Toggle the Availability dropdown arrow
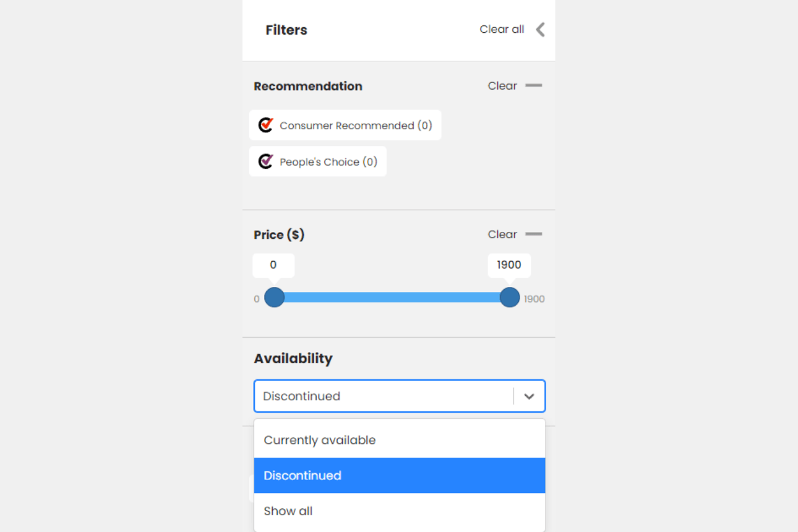Viewport: 798px width, 532px height. tap(529, 397)
